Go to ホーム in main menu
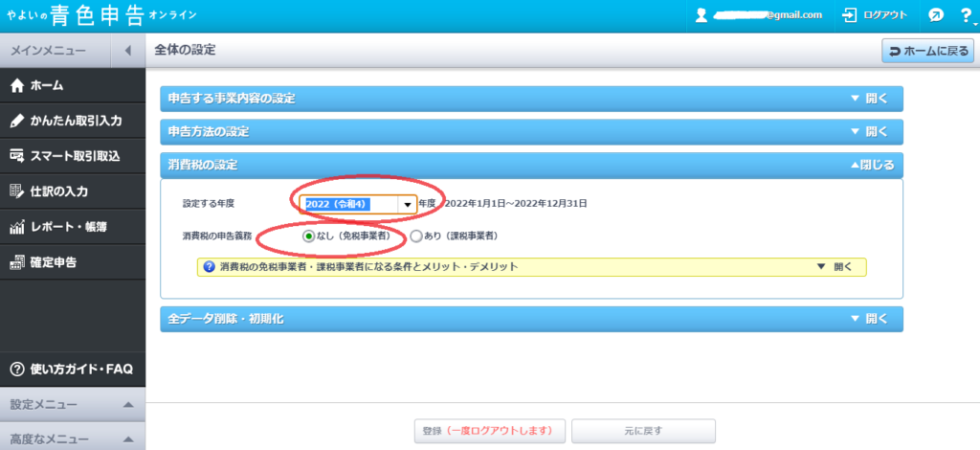 [x=73, y=86]
